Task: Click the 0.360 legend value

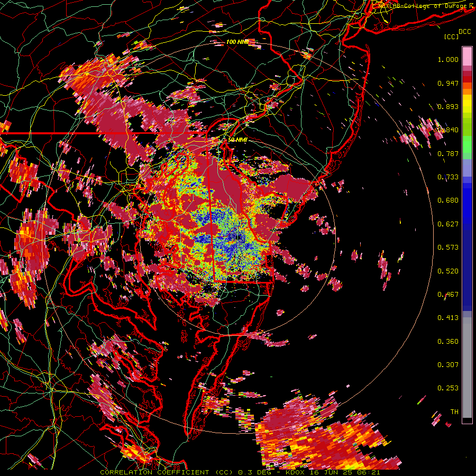Action: coord(448,342)
